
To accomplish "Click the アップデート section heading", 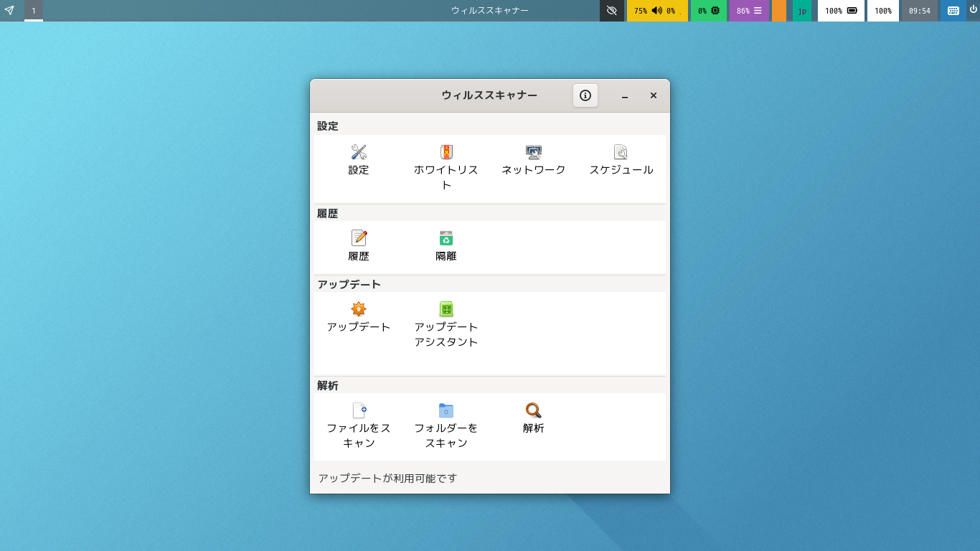I will point(349,284).
